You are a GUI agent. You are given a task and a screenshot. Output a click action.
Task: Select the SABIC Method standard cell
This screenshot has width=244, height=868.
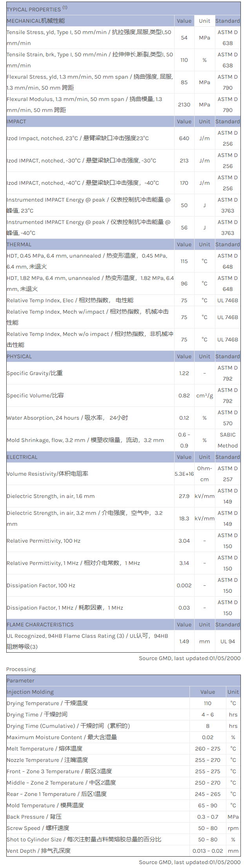[228, 440]
